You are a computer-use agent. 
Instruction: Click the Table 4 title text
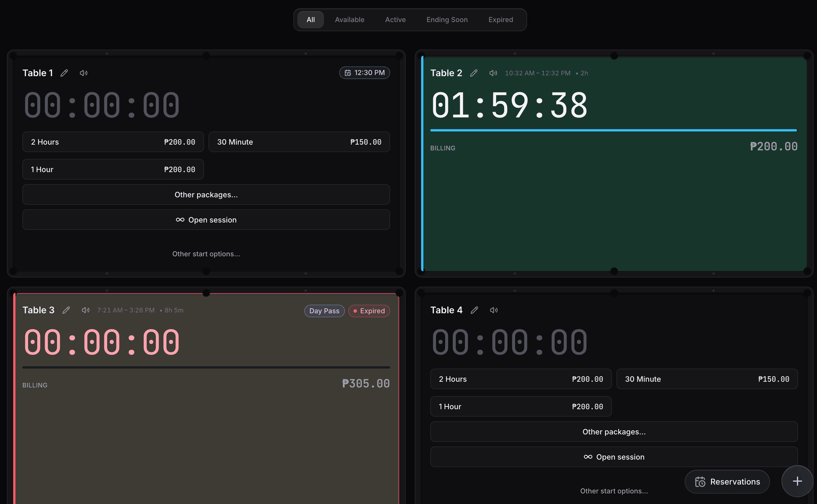pos(446,310)
